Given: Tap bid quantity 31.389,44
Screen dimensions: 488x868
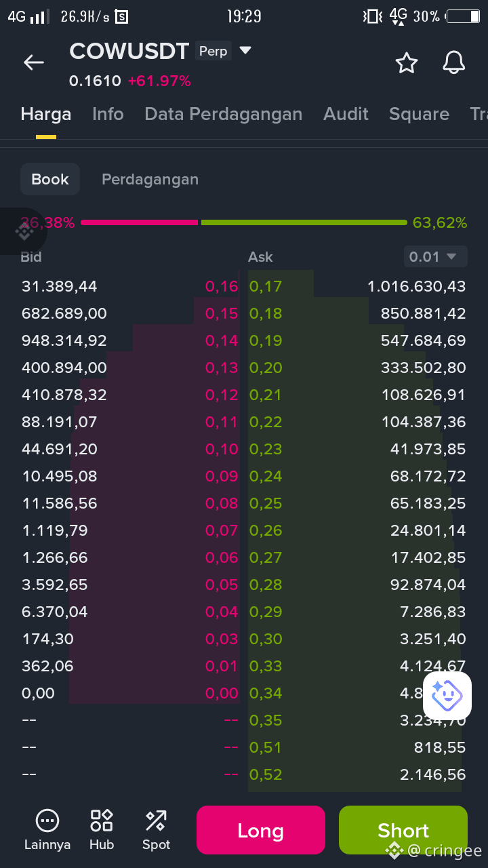Looking at the screenshot, I should (60, 286).
